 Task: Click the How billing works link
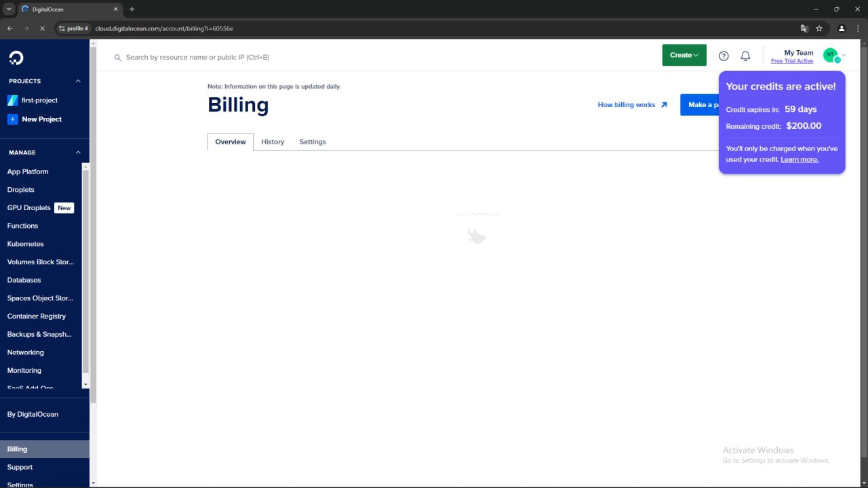[x=626, y=104]
